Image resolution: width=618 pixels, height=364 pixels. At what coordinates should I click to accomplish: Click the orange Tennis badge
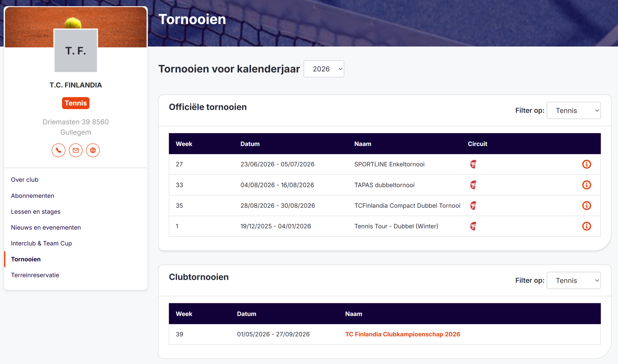(x=76, y=103)
